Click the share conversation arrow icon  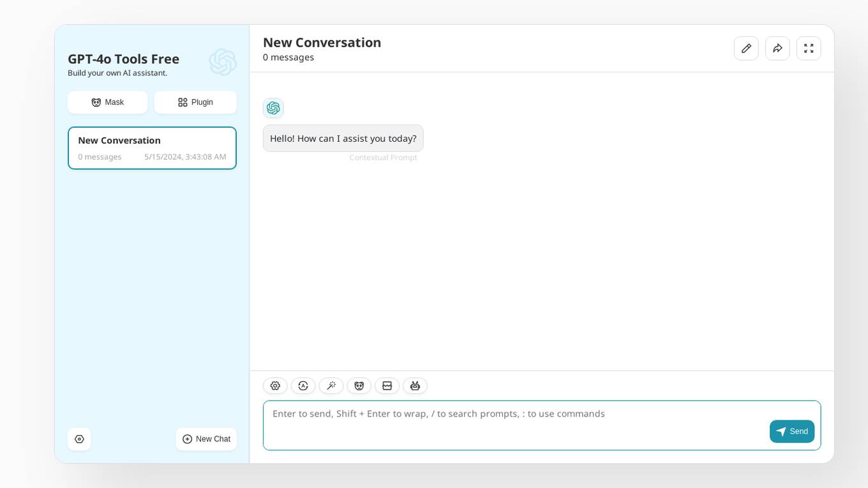coord(777,49)
